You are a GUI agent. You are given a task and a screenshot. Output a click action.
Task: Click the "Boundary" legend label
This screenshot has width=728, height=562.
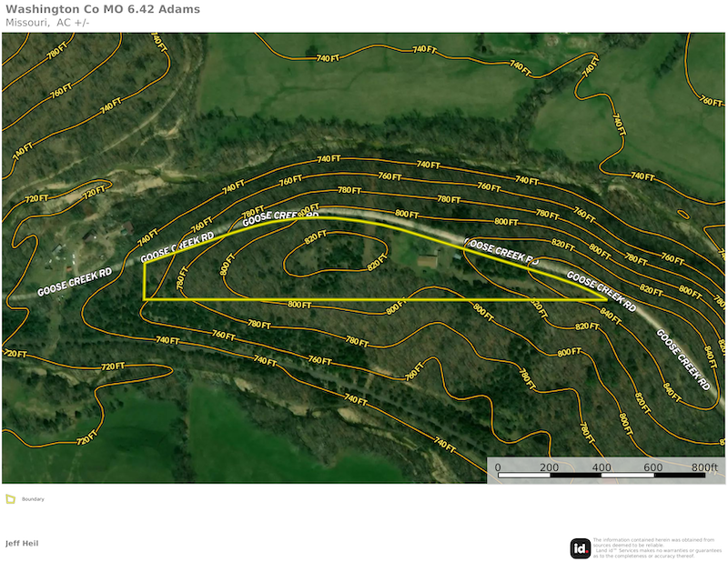(x=33, y=499)
